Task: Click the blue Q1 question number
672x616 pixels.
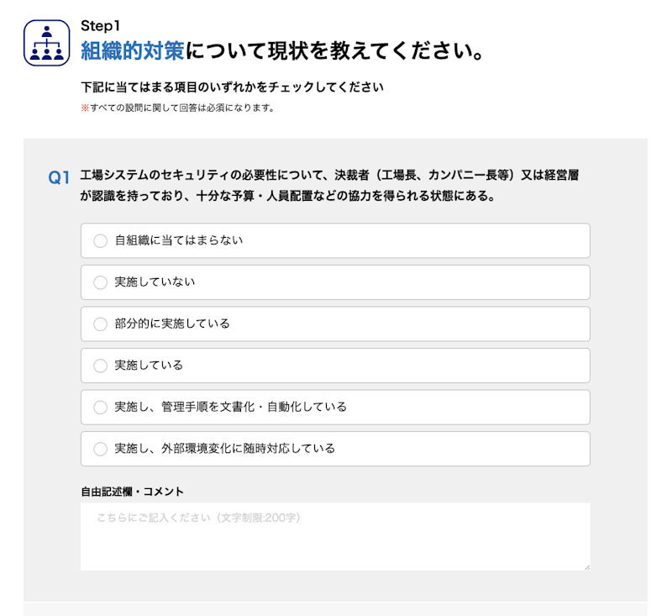Action: pos(59,177)
